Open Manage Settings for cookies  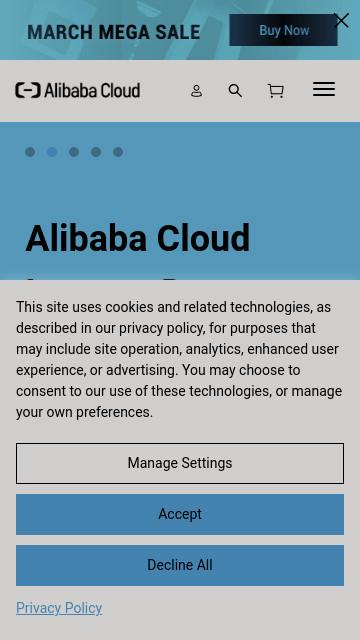180,463
